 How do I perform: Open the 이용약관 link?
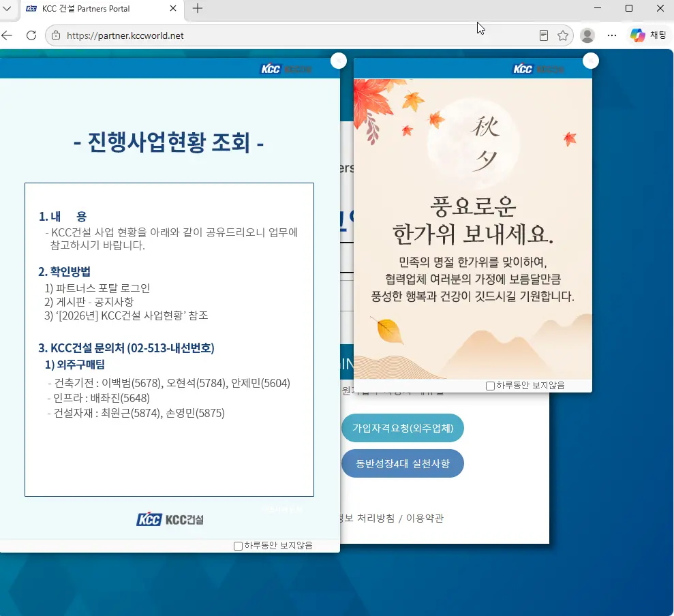(x=425, y=519)
